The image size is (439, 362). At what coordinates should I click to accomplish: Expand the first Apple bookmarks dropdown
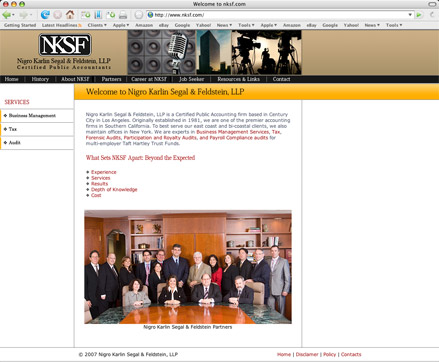[121, 25]
